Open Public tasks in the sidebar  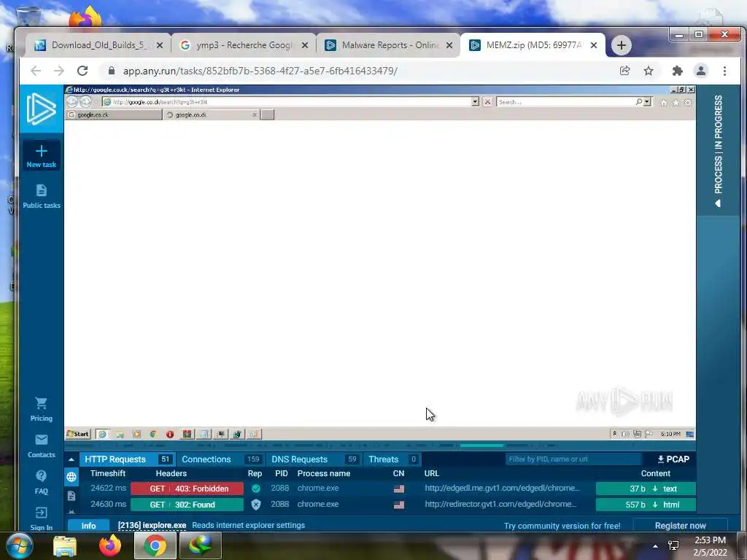coord(42,196)
